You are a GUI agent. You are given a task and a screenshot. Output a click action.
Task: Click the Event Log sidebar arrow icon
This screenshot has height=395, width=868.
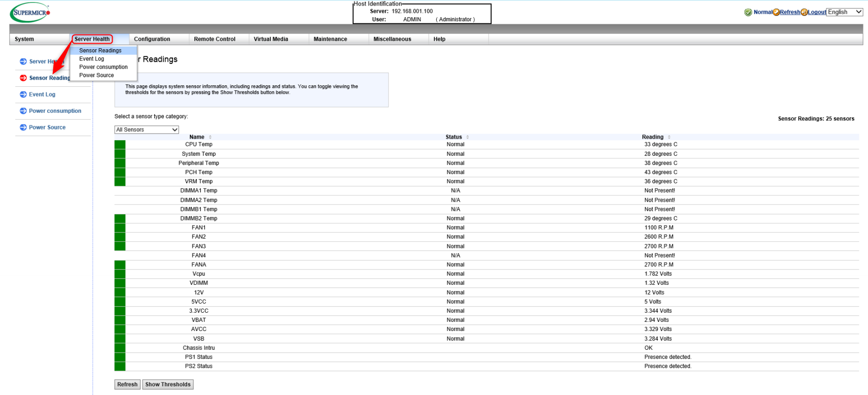[23, 94]
